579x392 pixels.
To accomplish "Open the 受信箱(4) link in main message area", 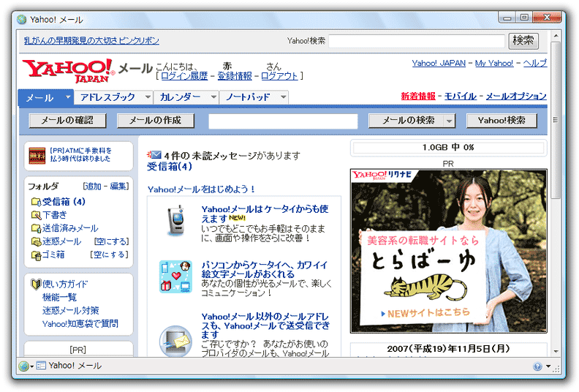I will [170, 167].
